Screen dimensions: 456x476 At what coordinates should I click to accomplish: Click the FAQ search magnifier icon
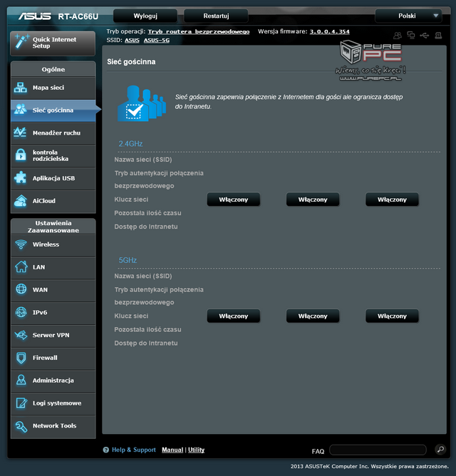[x=440, y=449]
